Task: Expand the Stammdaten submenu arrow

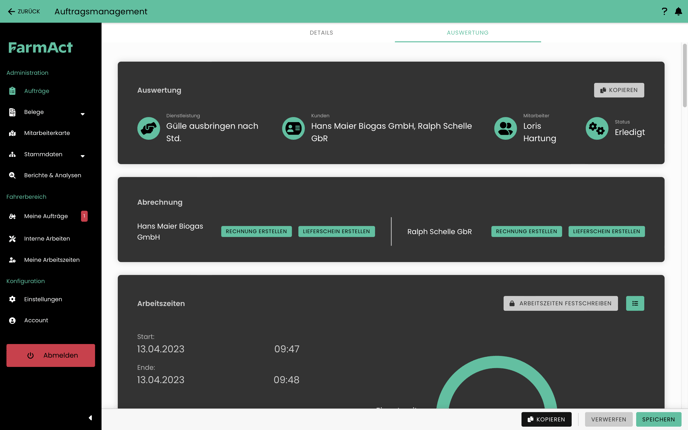Action: pos(82,156)
